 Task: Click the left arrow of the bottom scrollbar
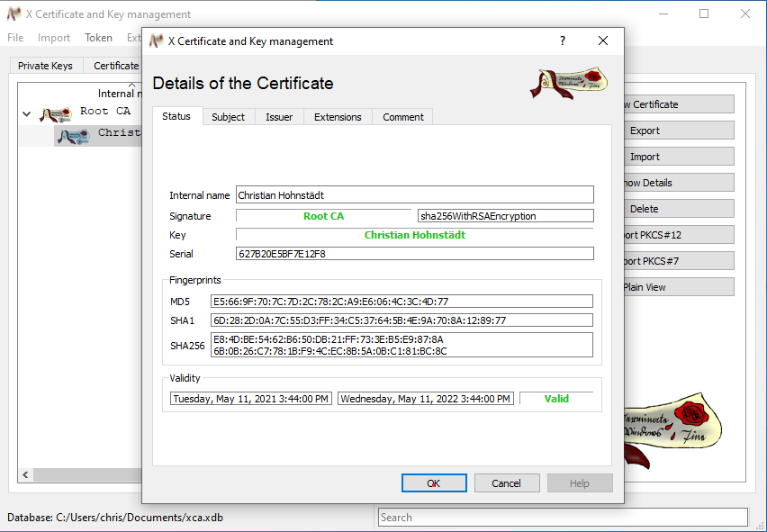(24, 474)
